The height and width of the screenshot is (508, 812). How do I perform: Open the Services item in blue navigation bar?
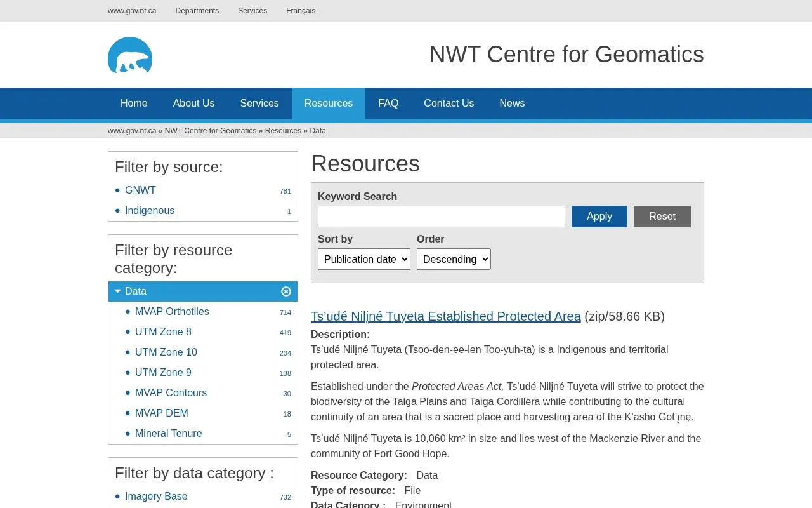click(x=259, y=104)
